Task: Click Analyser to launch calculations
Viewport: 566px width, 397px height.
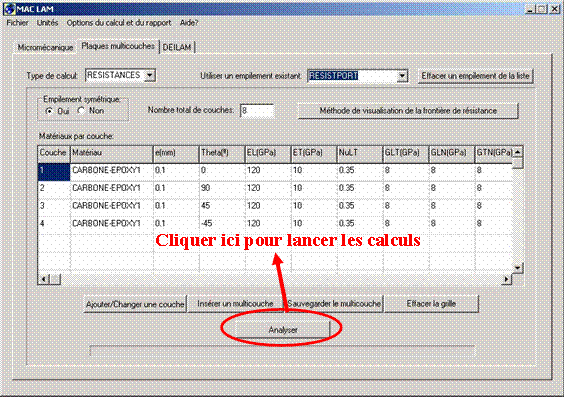Action: 283,330
